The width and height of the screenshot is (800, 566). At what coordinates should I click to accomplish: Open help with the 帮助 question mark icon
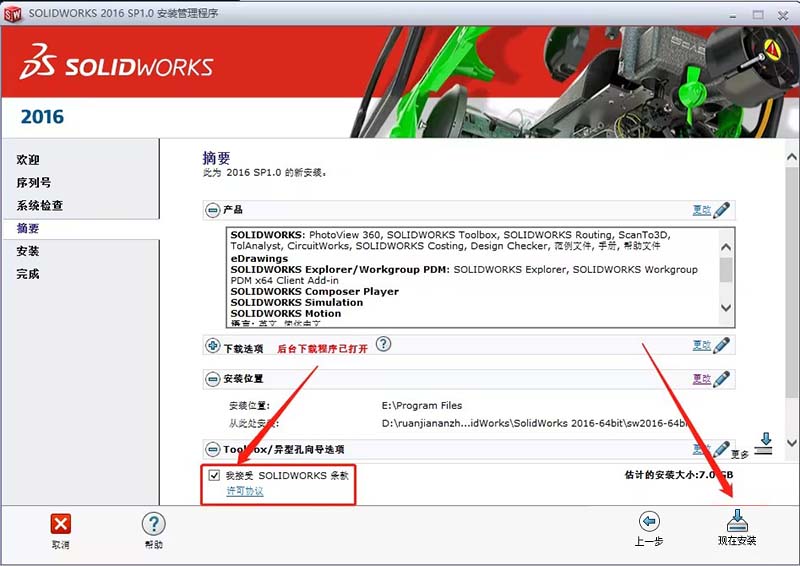pos(154,524)
